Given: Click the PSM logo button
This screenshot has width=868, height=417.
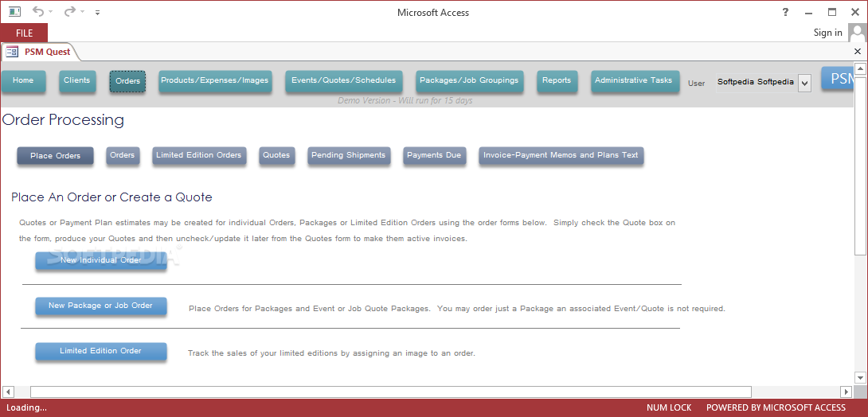Looking at the screenshot, I should point(837,79).
